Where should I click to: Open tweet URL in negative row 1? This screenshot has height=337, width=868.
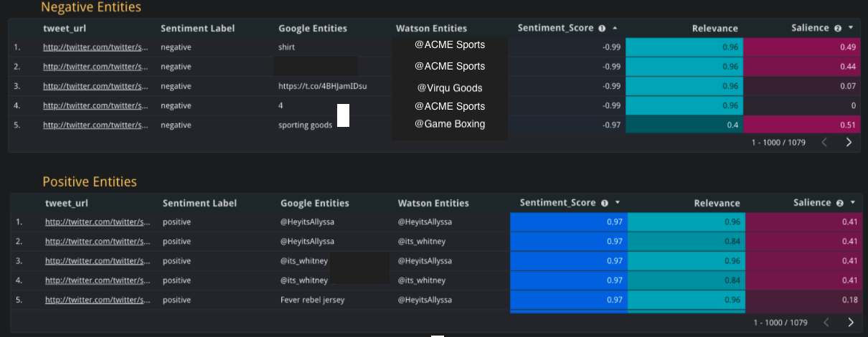[x=96, y=47]
